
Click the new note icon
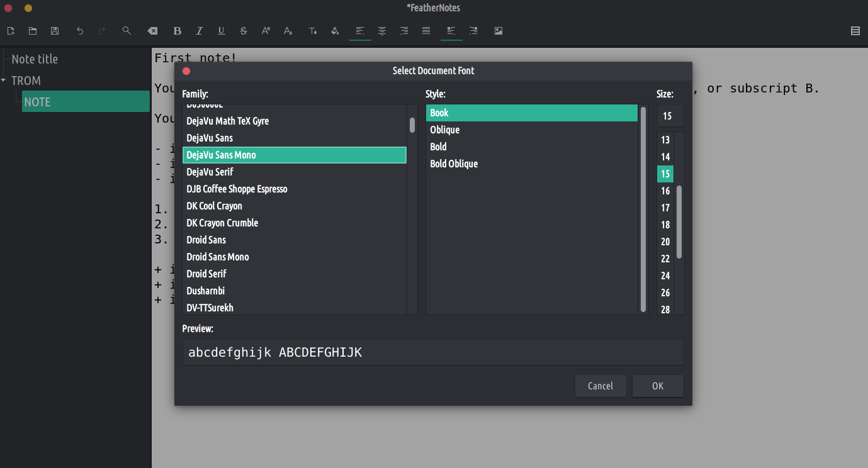coord(11,31)
